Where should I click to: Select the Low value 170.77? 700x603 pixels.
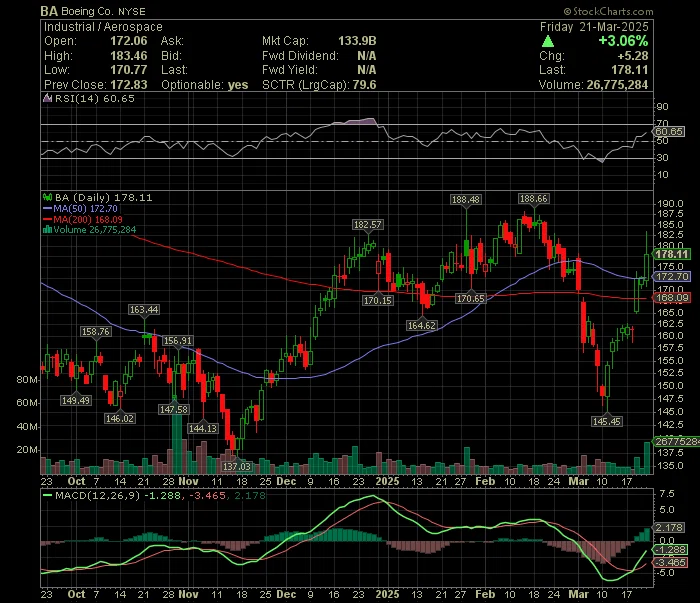[x=129, y=70]
